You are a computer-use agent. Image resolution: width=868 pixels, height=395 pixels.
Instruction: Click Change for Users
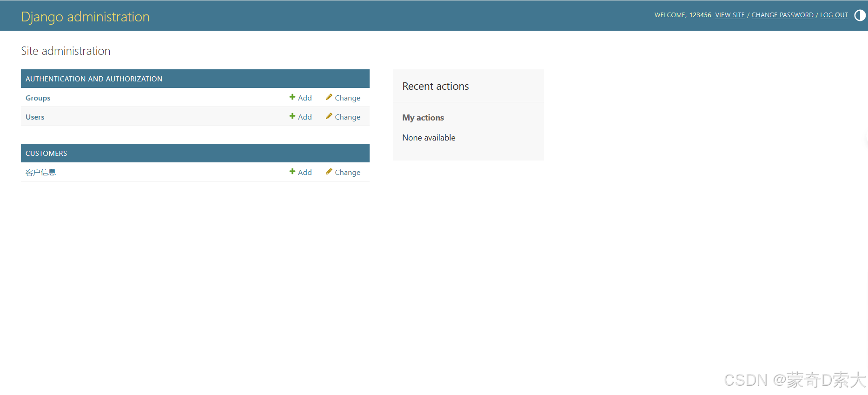point(343,117)
